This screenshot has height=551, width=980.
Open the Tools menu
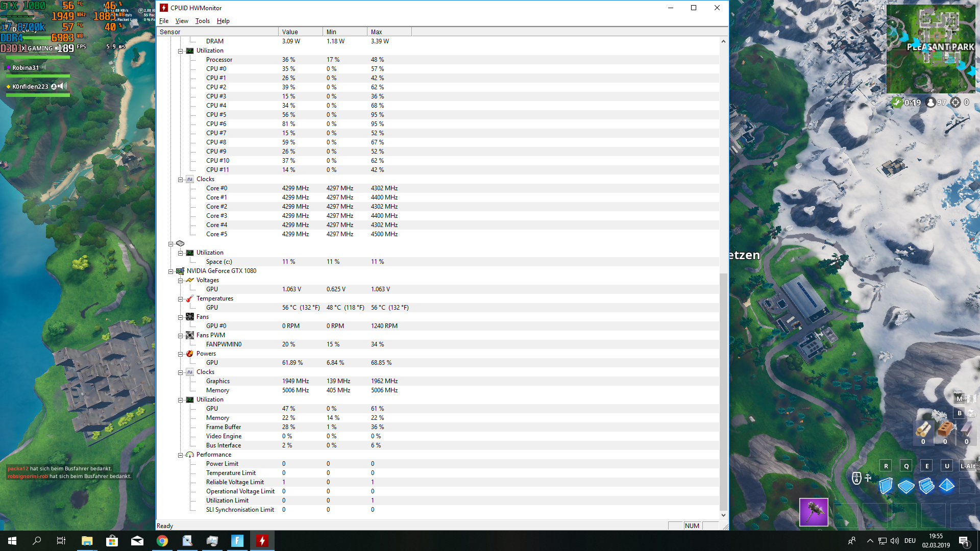click(x=202, y=21)
